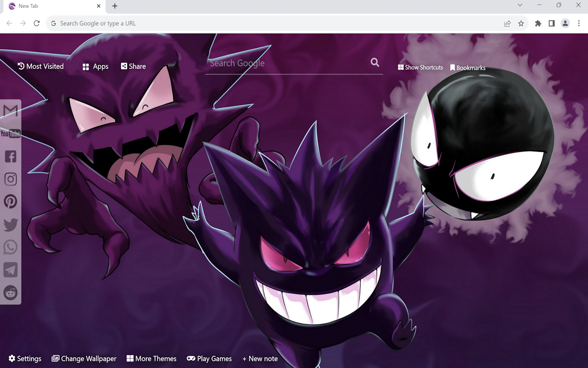
Task: Go back to previous page
Action: coord(9,23)
